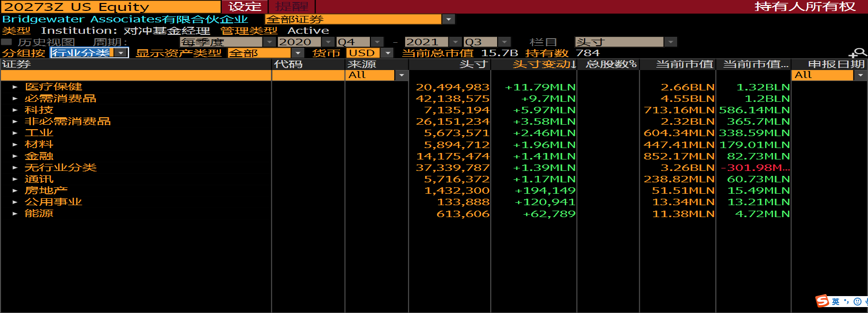The image size is (868, 313).
Task: Select the 82.73MLN market value change
Action: click(x=759, y=156)
